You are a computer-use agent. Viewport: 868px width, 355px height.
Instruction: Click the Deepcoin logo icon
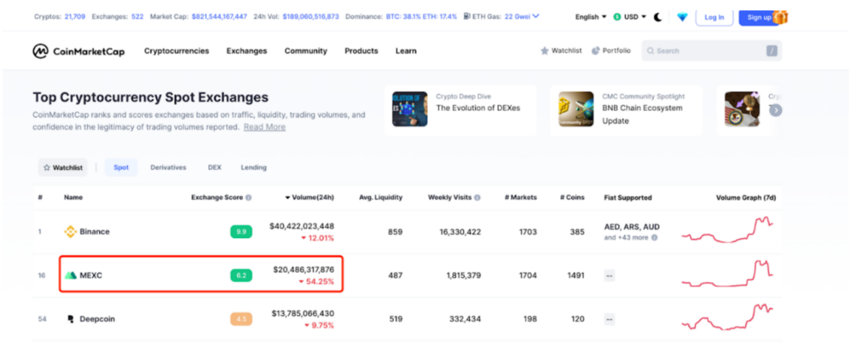pyautogui.click(x=71, y=319)
